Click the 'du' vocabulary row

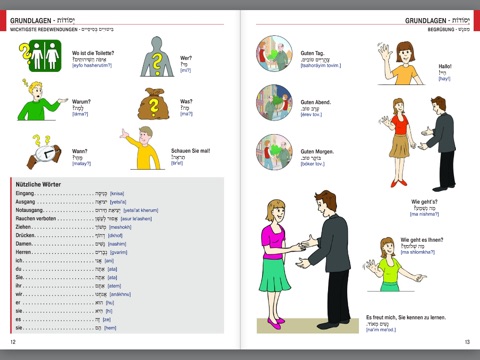(67, 269)
